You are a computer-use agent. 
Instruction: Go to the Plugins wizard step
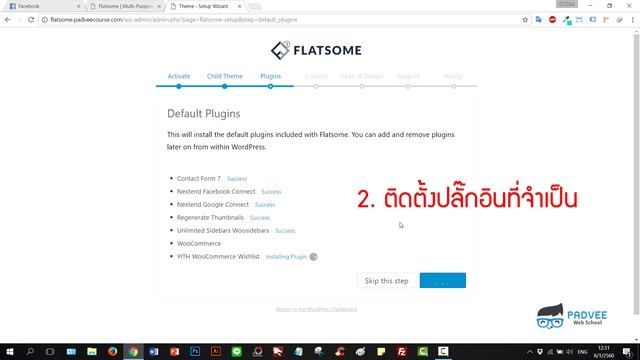click(271, 76)
